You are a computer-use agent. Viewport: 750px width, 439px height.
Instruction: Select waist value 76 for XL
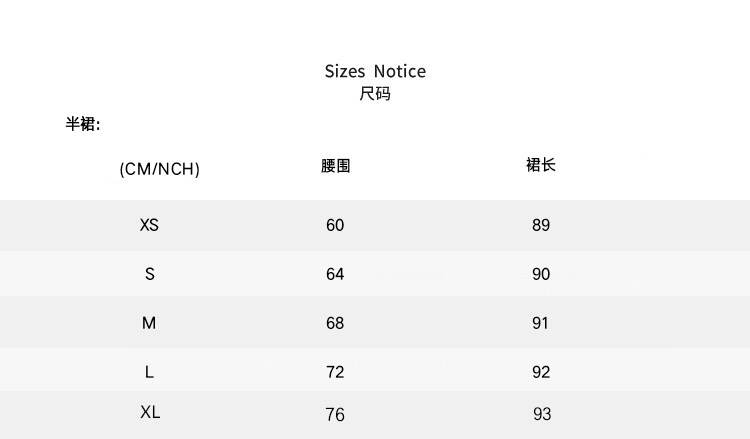(x=335, y=414)
